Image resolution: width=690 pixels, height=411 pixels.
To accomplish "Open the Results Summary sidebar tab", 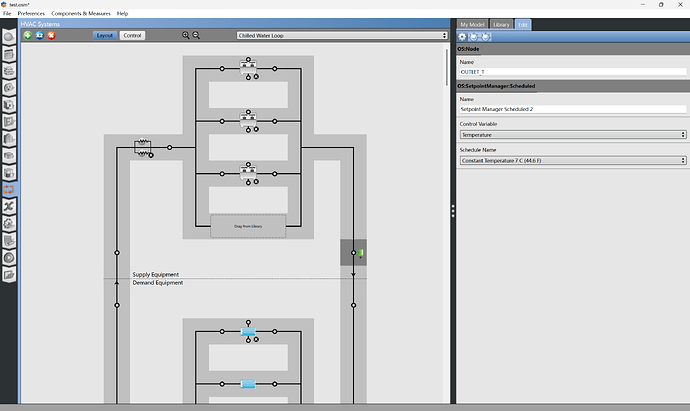I will (x=9, y=275).
